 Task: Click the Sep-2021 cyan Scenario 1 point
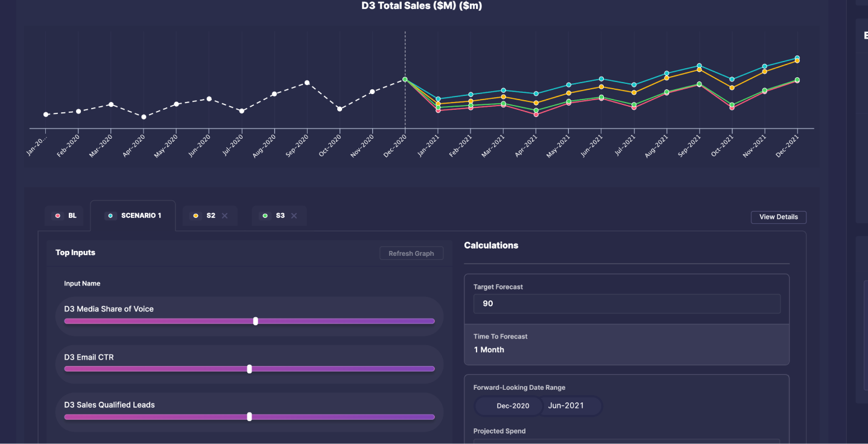(699, 65)
